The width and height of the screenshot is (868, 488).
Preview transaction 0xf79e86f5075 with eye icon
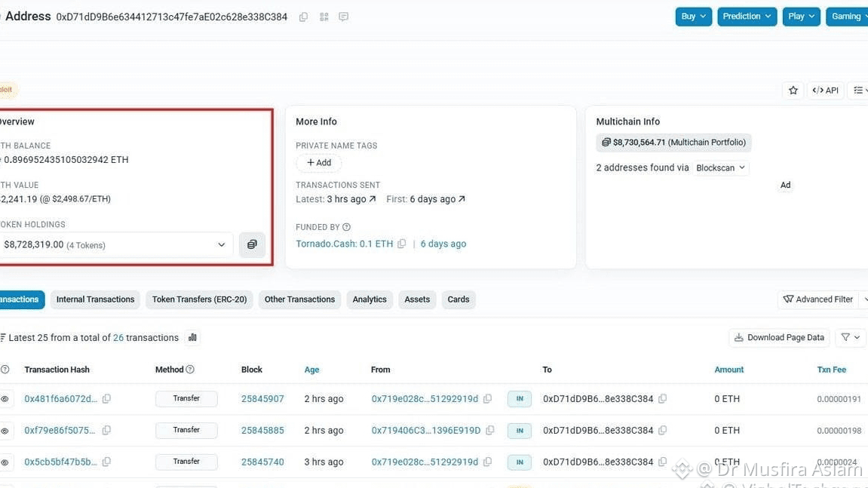pyautogui.click(x=5, y=431)
